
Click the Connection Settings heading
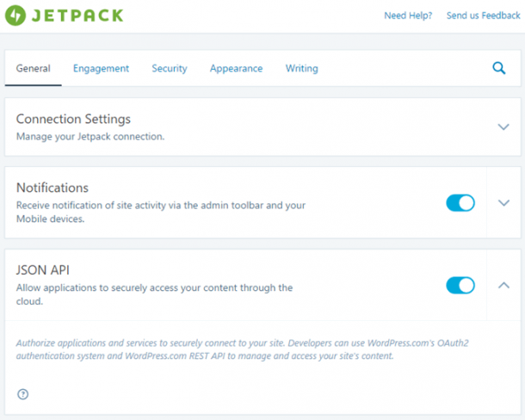(73, 119)
